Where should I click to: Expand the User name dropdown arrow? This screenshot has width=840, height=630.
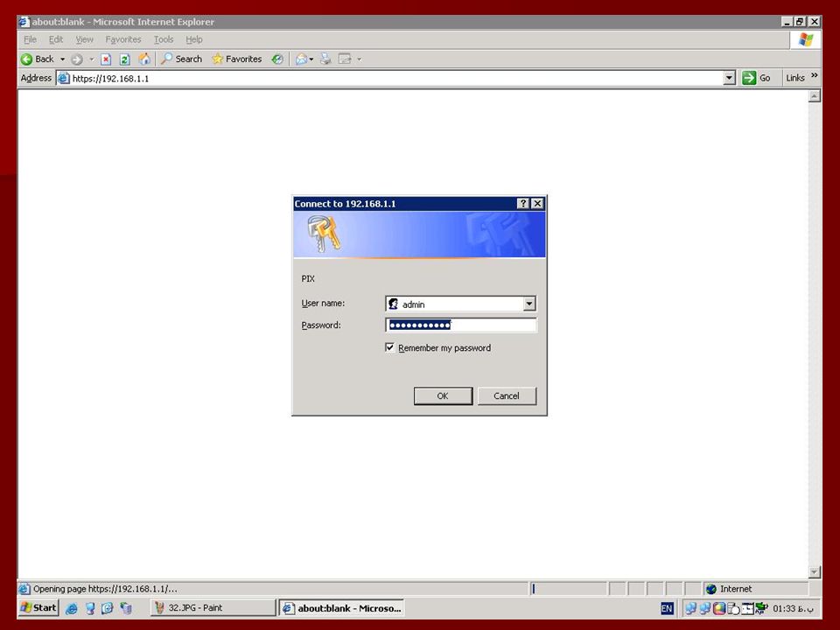(x=528, y=304)
